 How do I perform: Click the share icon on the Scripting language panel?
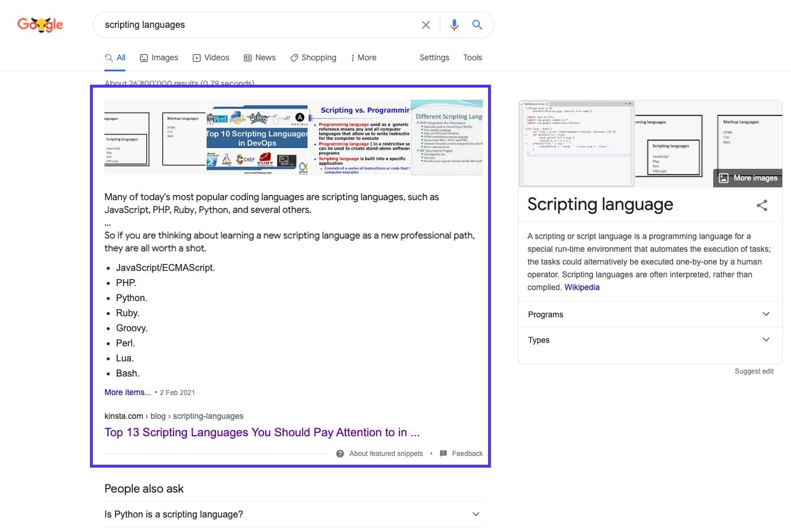(x=761, y=205)
